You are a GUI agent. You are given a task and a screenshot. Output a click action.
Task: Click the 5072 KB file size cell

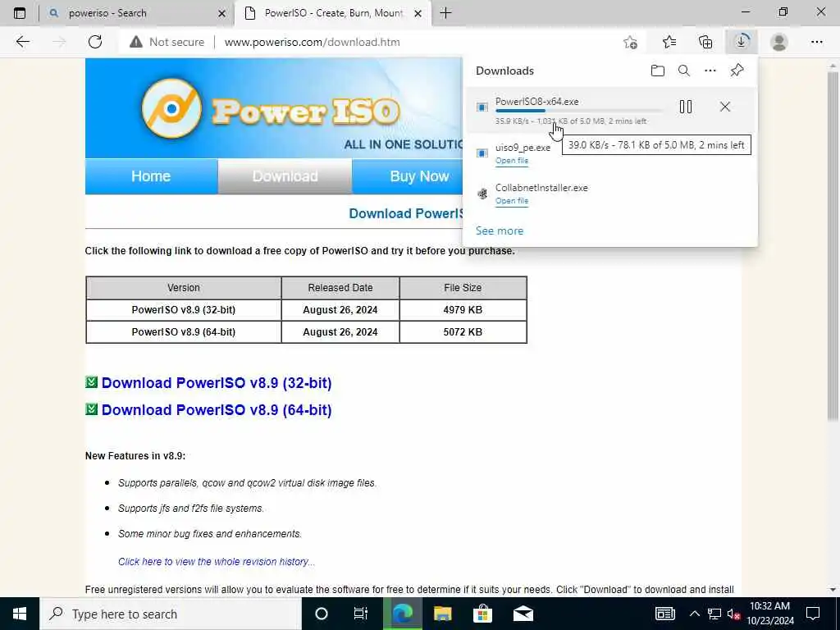pyautogui.click(x=463, y=332)
